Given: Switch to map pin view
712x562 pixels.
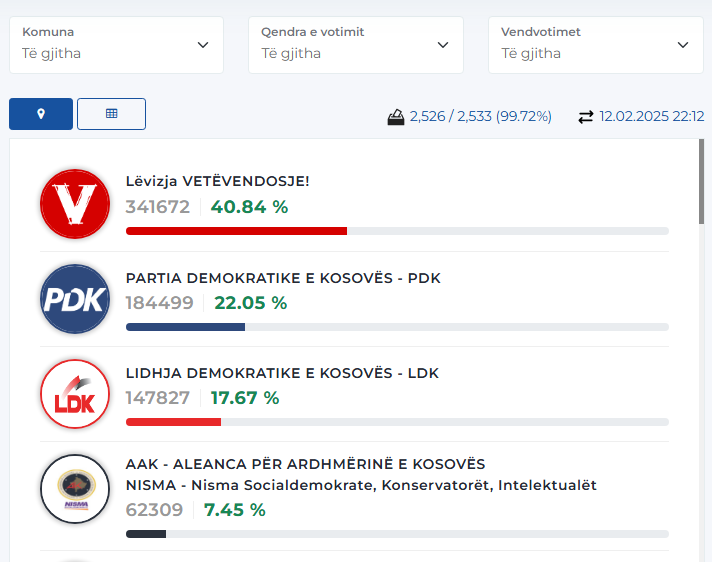Looking at the screenshot, I should click(41, 114).
